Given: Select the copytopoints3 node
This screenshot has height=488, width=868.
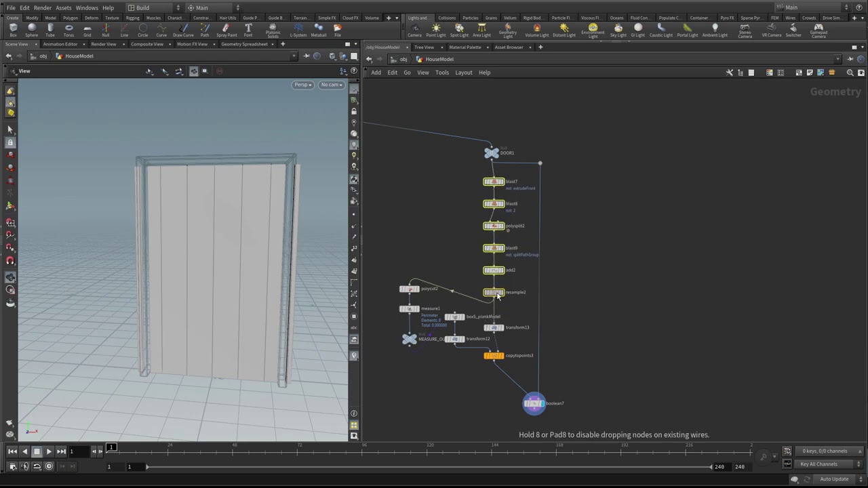Looking at the screenshot, I should (494, 356).
